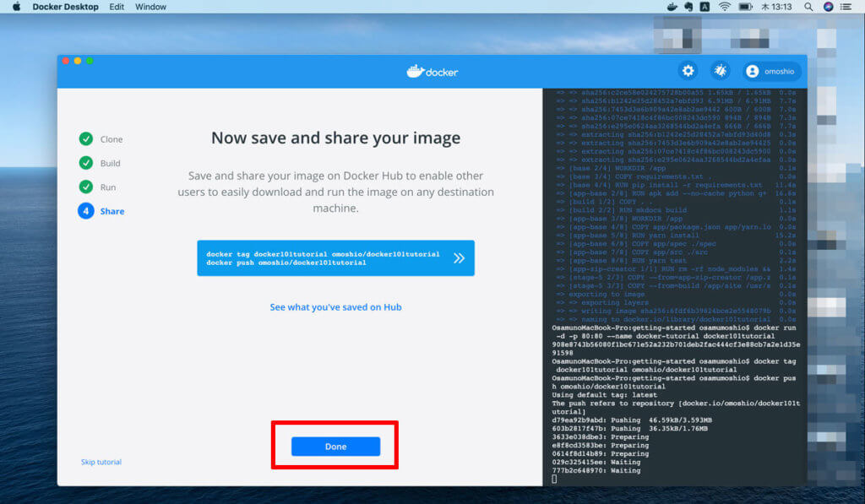Click the Docker whale icon in the menu bar
Viewport: 865px width, 504px height.
(x=672, y=7)
